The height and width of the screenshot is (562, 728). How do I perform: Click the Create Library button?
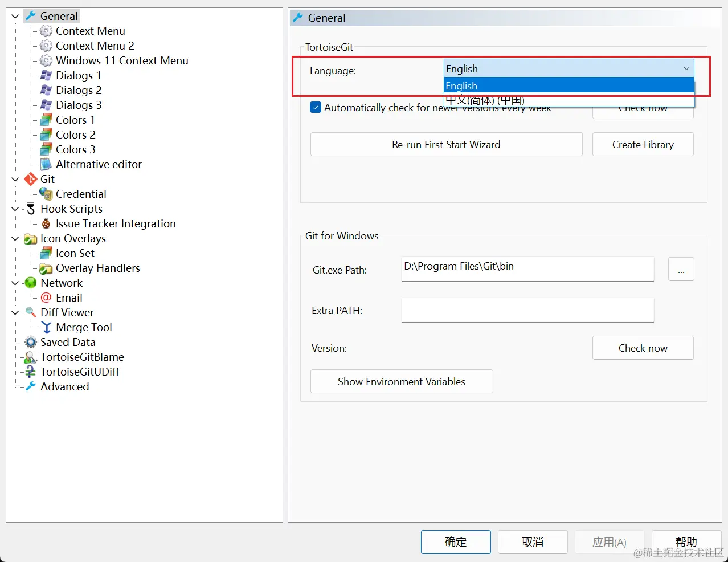[643, 145]
